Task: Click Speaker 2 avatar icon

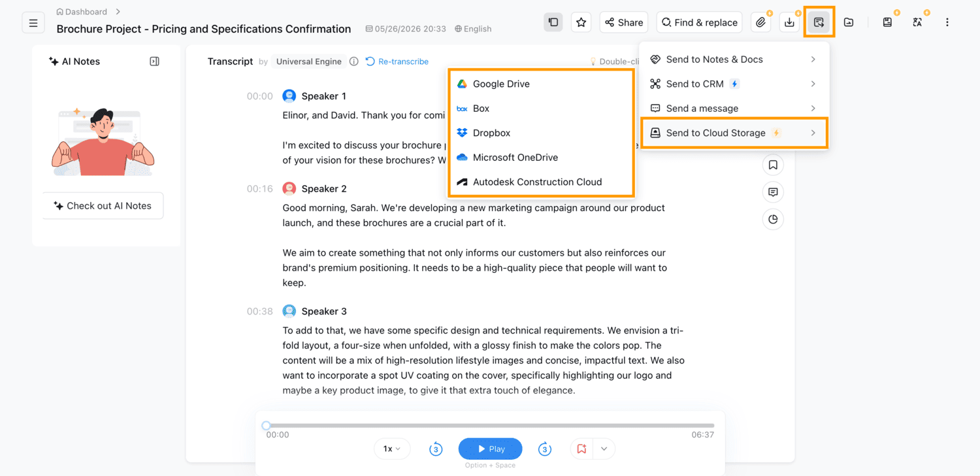Action: tap(289, 189)
